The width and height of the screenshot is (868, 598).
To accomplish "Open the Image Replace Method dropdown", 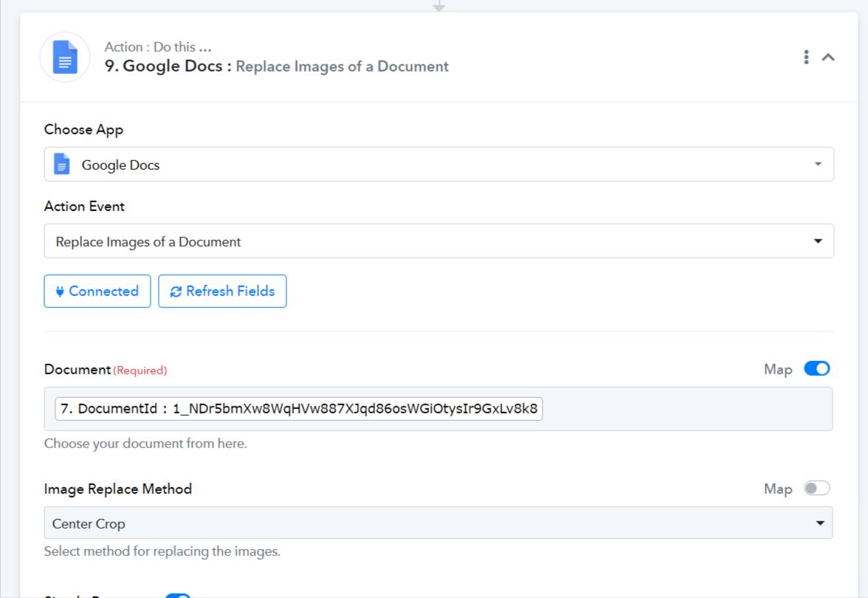I will click(x=438, y=523).
